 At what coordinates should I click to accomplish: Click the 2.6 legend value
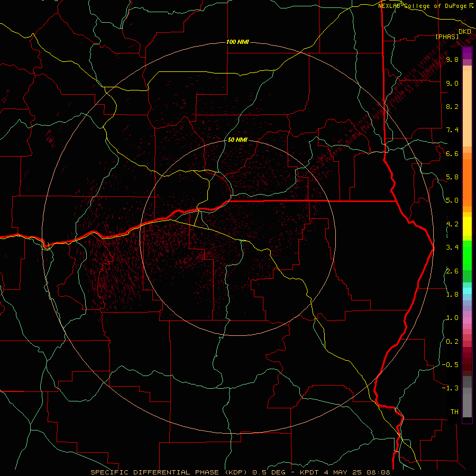[452, 271]
